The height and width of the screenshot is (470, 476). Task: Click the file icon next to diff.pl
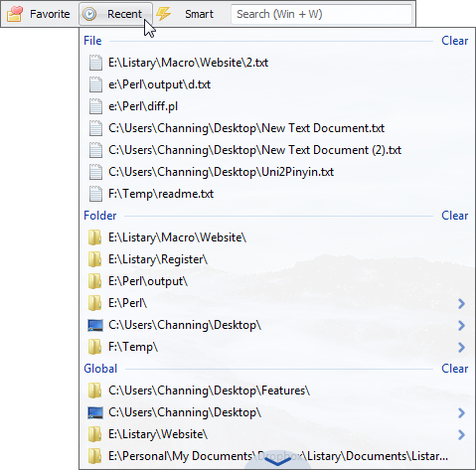pyautogui.click(x=95, y=106)
